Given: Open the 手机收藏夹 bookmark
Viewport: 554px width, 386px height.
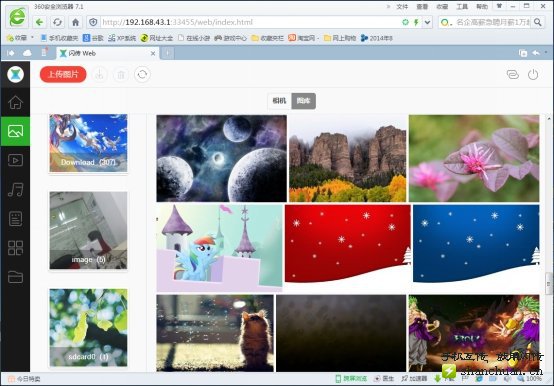Looking at the screenshot, I should click(59, 38).
